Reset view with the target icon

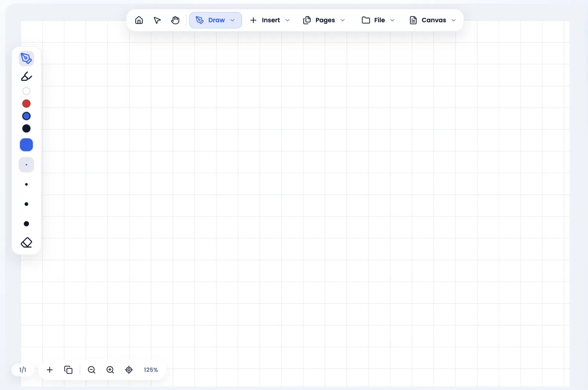coord(129,370)
